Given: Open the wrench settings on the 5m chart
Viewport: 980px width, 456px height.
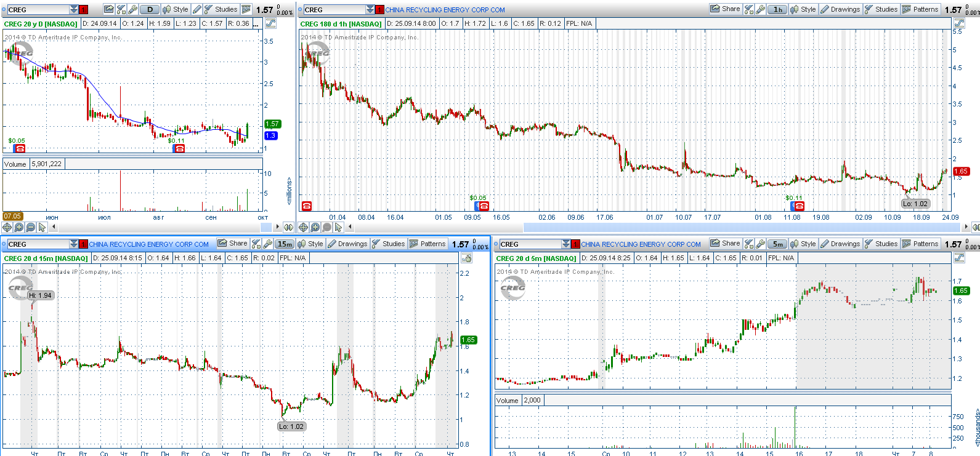Looking at the screenshot, I should coord(761,244).
